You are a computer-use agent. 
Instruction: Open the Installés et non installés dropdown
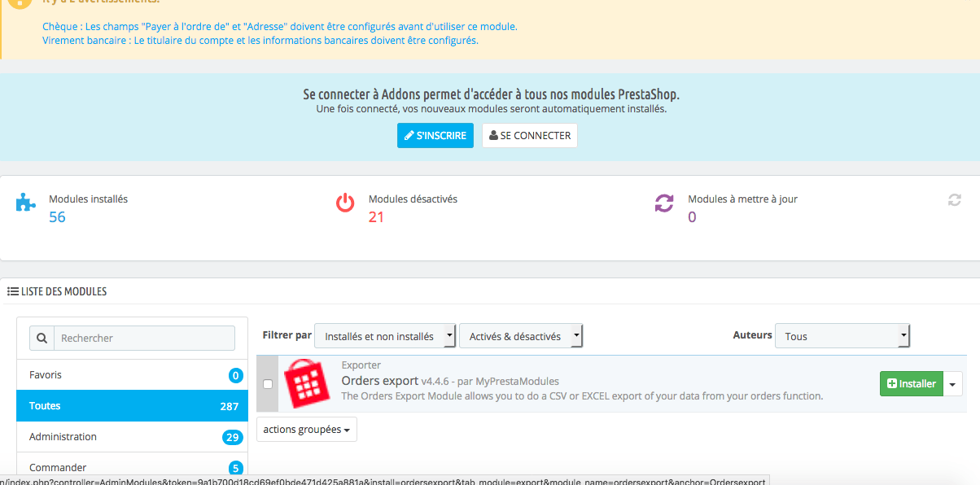(x=385, y=336)
